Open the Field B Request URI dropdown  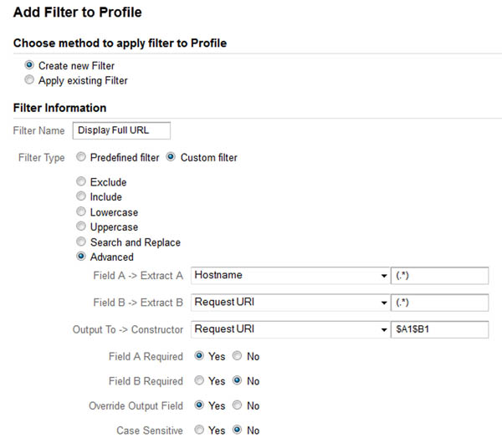point(289,303)
